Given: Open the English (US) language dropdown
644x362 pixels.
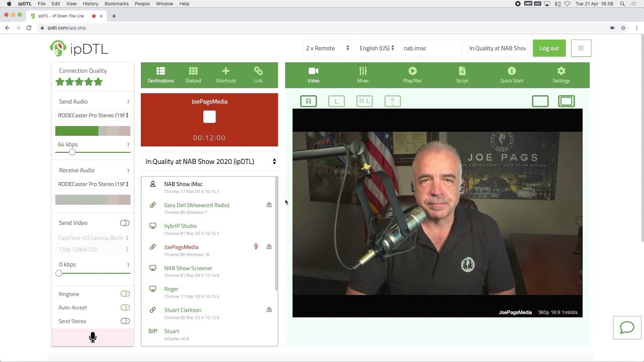Looking at the screenshot, I should click(377, 48).
